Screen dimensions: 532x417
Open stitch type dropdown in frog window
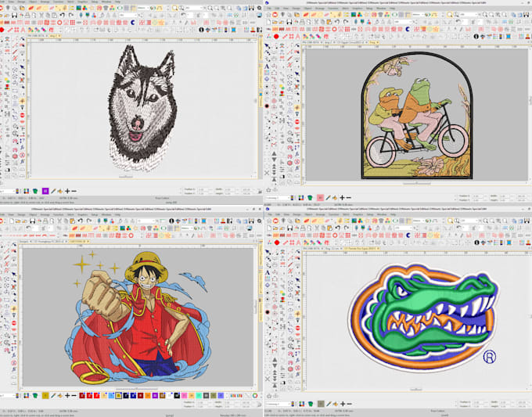point(418,15)
